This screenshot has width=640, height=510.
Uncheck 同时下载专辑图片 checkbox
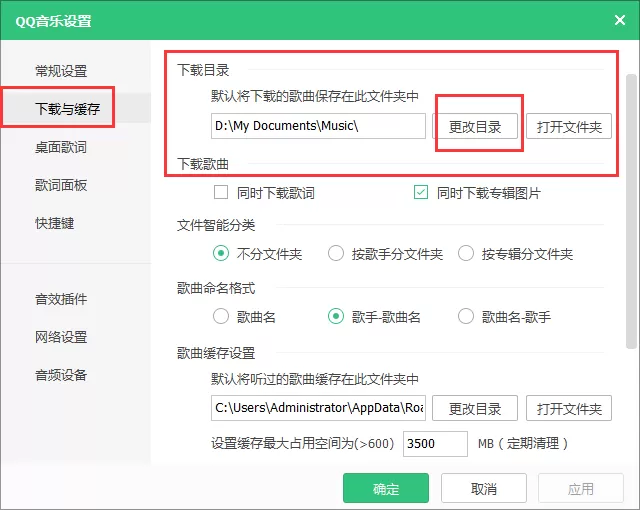click(421, 192)
